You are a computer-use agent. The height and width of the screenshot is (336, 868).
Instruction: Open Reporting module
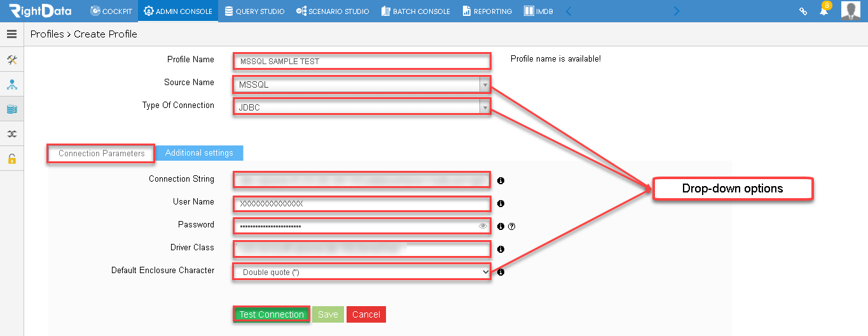point(487,11)
